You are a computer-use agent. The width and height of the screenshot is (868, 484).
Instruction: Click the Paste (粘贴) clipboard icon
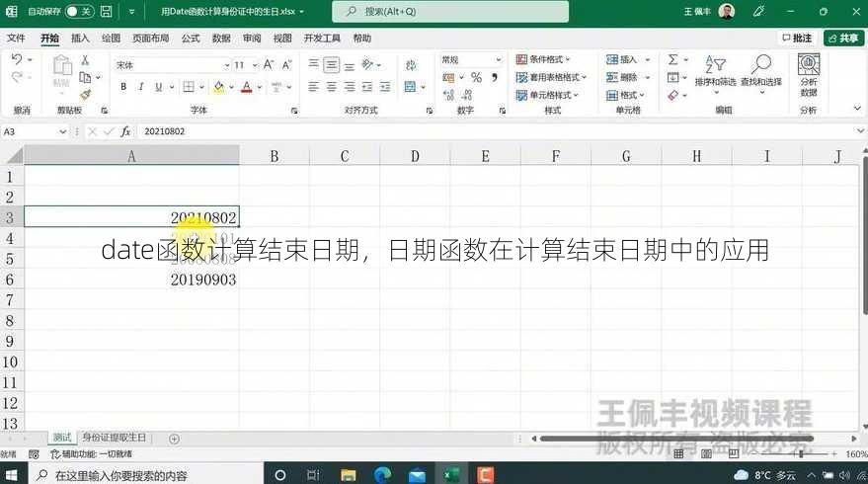pos(61,66)
